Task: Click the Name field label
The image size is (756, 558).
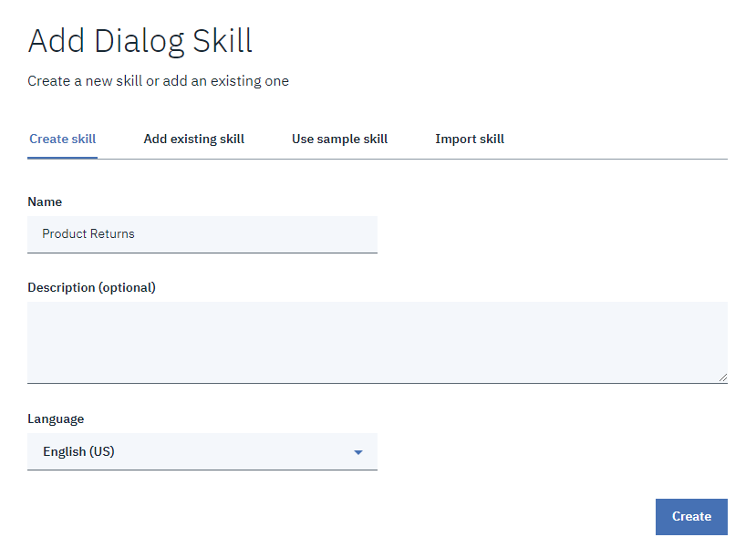Action: (45, 201)
